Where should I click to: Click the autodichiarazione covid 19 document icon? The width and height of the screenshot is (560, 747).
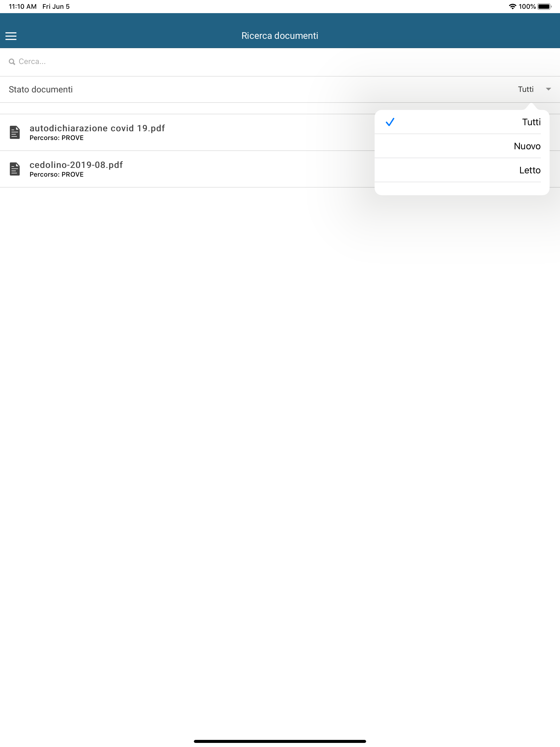click(x=14, y=132)
